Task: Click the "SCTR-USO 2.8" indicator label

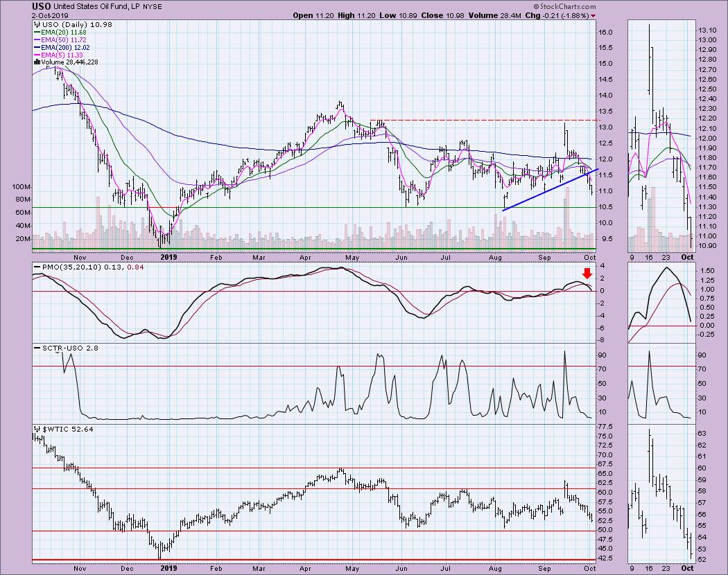Action: (x=70, y=348)
